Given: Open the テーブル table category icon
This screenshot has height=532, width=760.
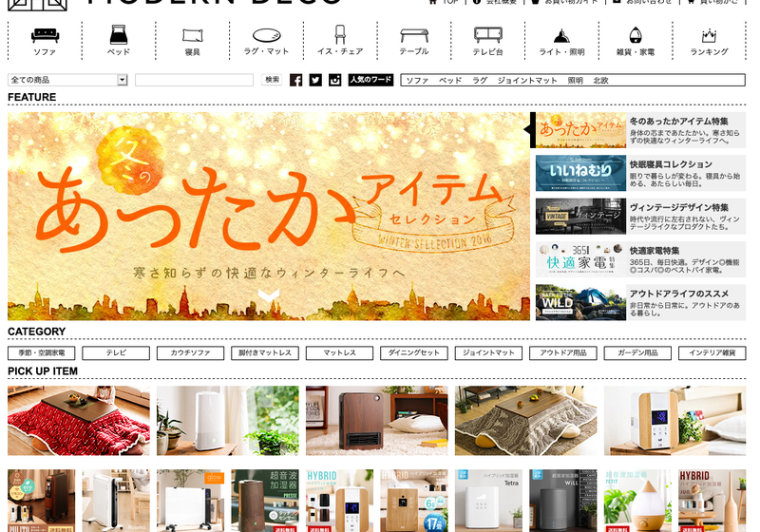Looking at the screenshot, I should point(414,41).
